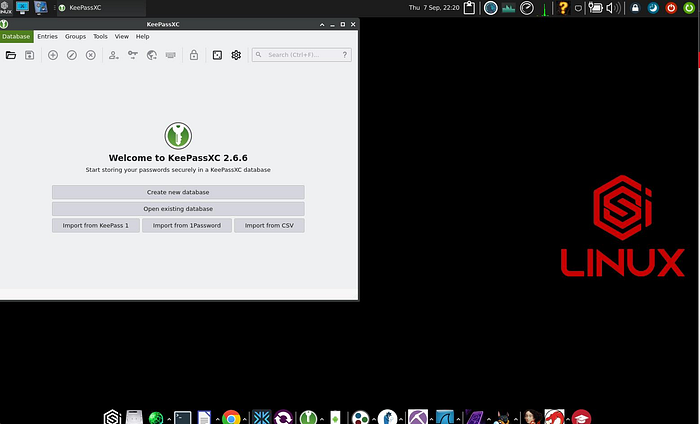Screen dimensions: 700x424
Task: Click Create new database button
Action: click(x=178, y=192)
